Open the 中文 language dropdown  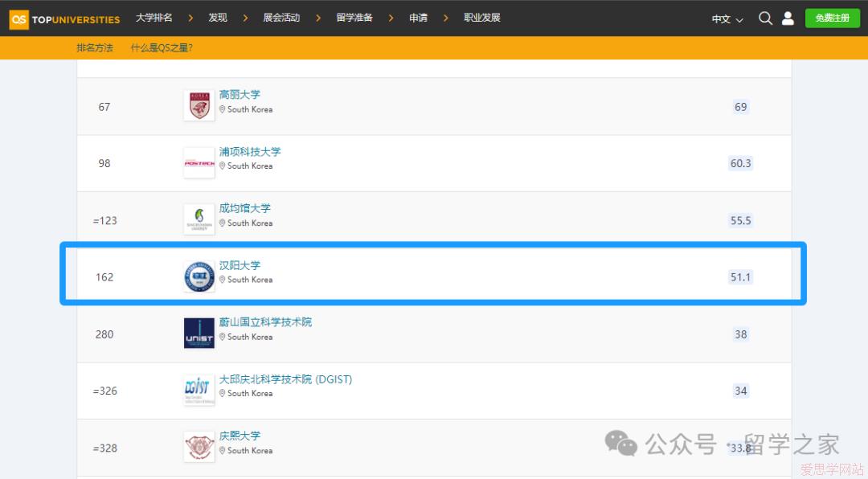[727, 19]
